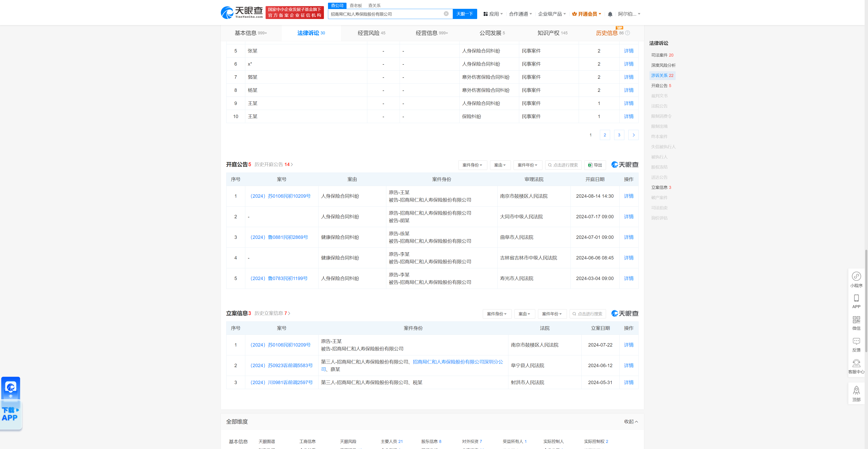Jump to 司法案件 20 in sidebar

[x=662, y=55]
